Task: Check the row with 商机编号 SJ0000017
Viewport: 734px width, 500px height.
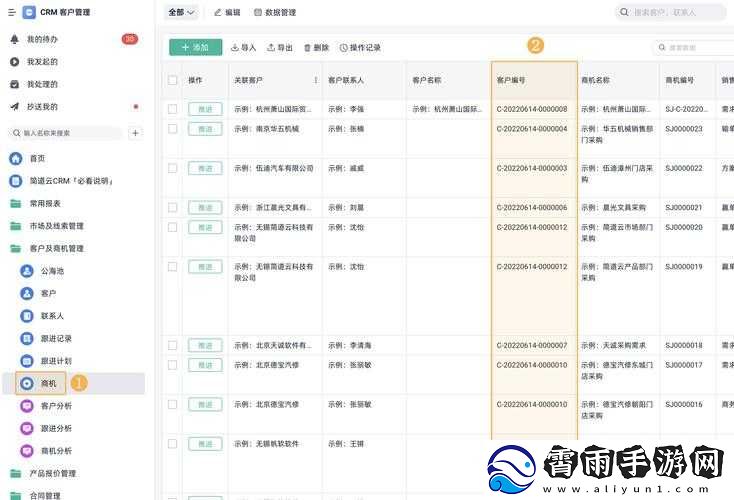Action: 173,365
